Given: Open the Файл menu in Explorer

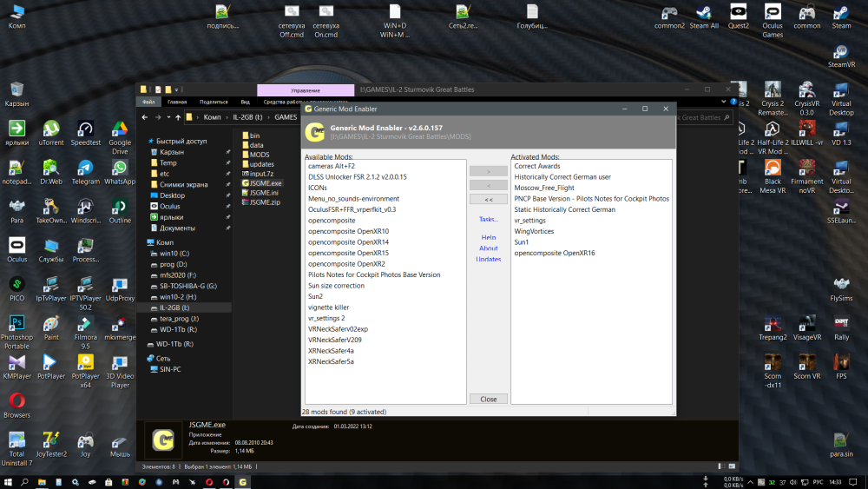Looking at the screenshot, I should [x=148, y=102].
